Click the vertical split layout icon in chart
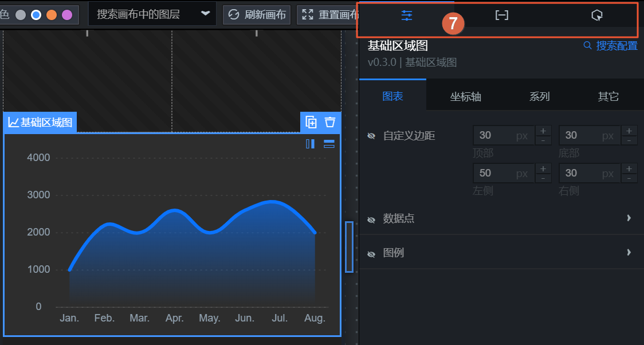The width and height of the screenshot is (644, 345). tap(311, 144)
